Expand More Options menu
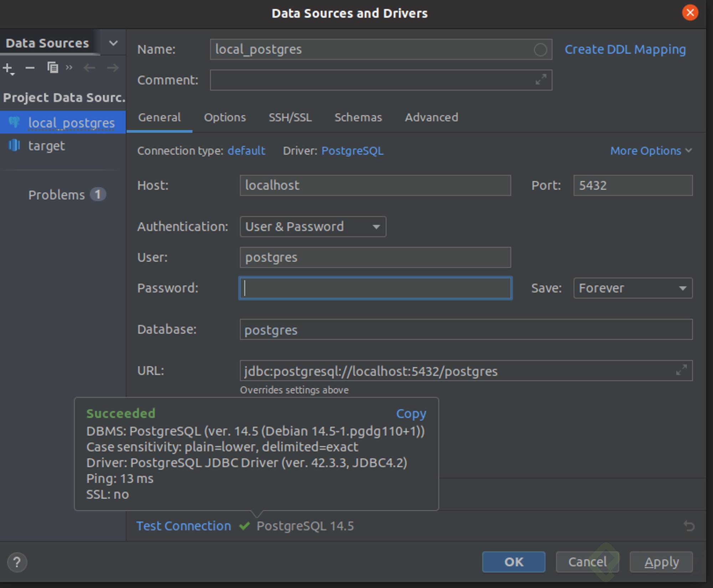Screen dimensions: 713x588 [x=651, y=151]
